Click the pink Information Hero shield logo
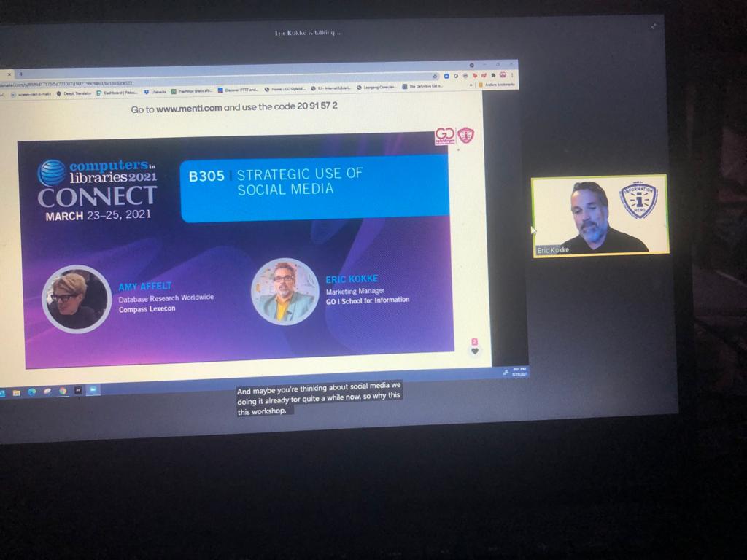 [466, 135]
